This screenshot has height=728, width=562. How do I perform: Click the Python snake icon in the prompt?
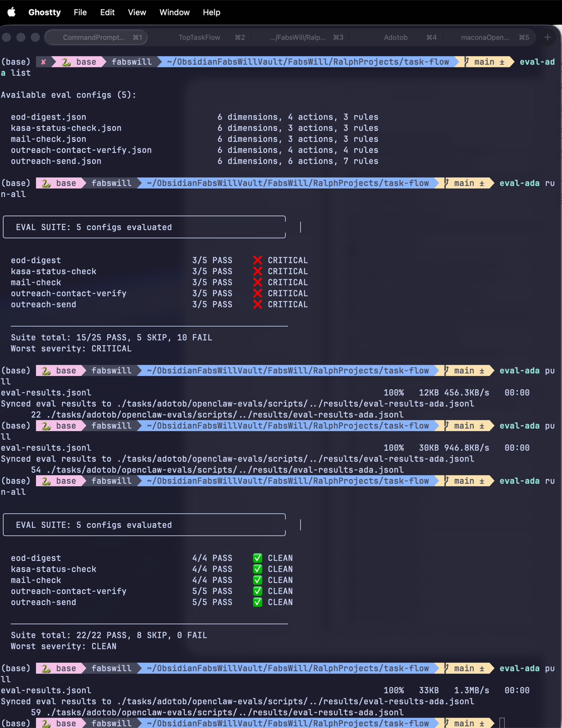click(66, 61)
